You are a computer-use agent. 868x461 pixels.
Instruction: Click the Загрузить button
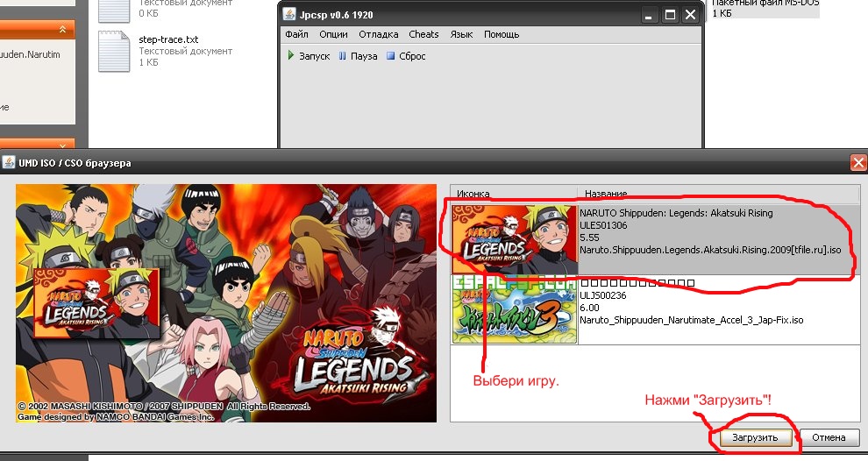coord(755,437)
